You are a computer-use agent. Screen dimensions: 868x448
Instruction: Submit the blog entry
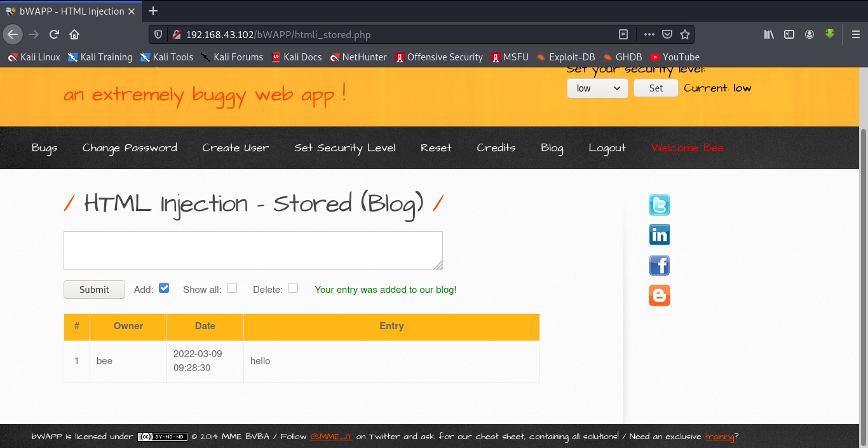pos(94,289)
